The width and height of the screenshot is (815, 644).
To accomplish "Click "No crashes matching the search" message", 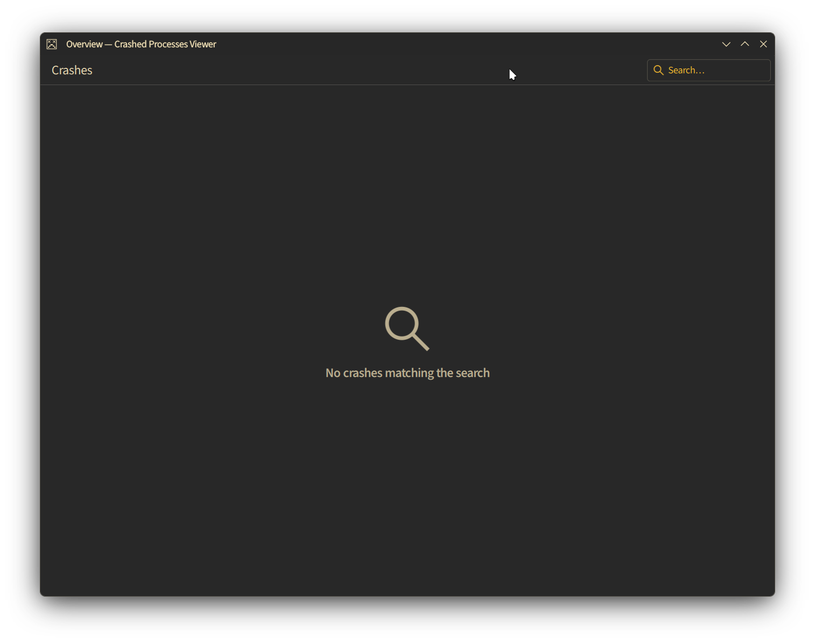I will [407, 373].
